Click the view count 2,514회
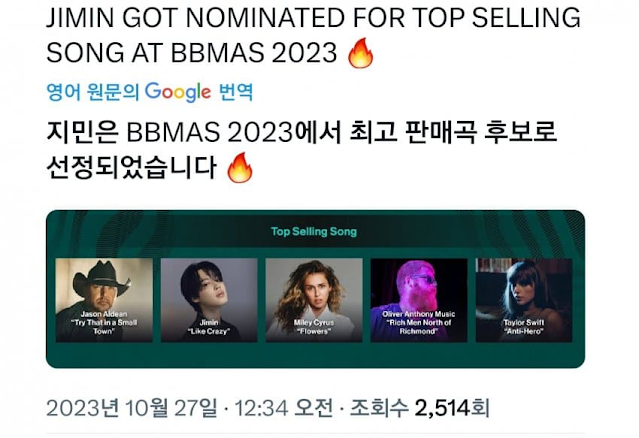 (x=452, y=407)
